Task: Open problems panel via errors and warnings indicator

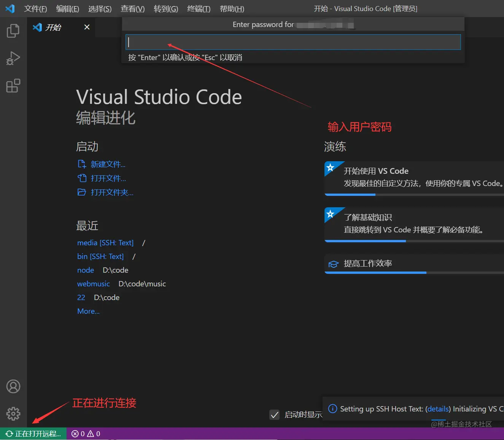Action: tap(86, 434)
